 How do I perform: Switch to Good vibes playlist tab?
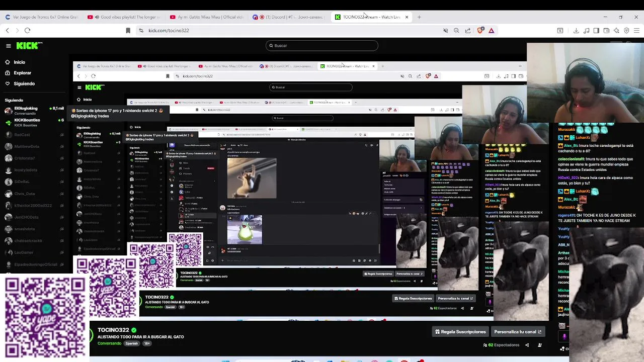[124, 17]
